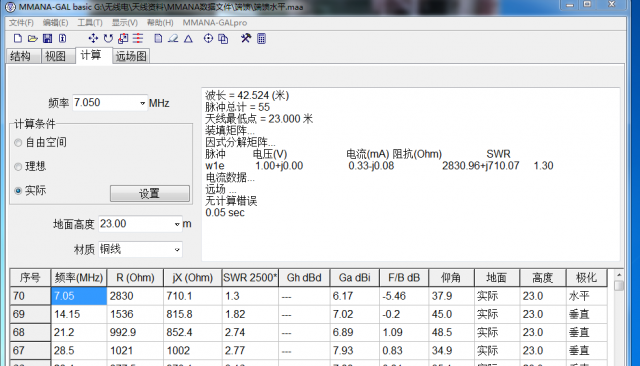
Task: Open the hammer and wrench tools icon
Action: coord(246,39)
